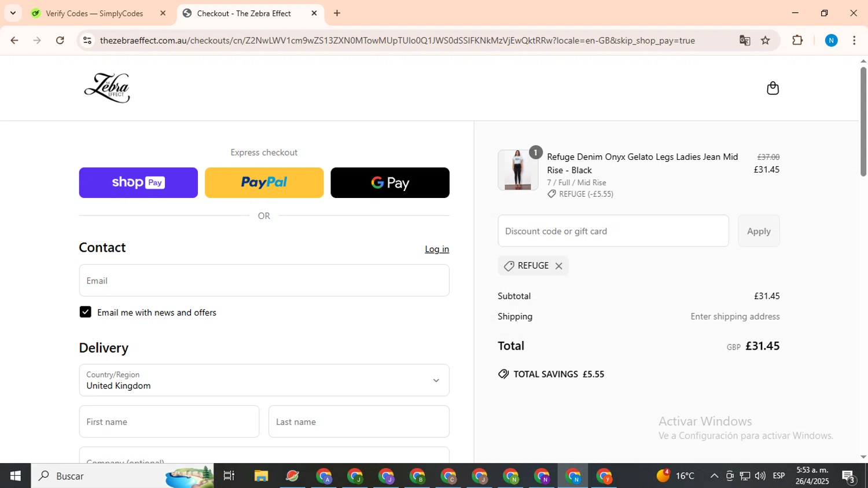Select the Checkout - The Zebra Effect tab
868x488 pixels.
point(244,13)
